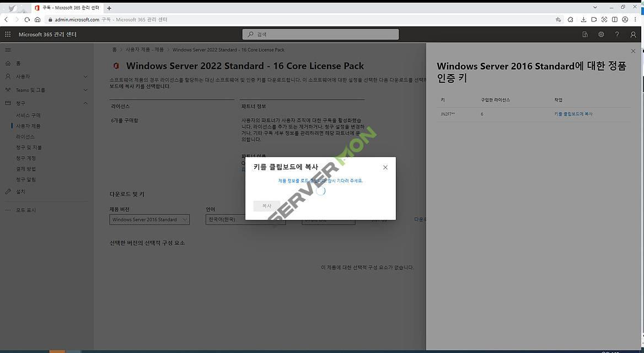
Task: Open browser profile avatar icon
Action: coord(625,19)
